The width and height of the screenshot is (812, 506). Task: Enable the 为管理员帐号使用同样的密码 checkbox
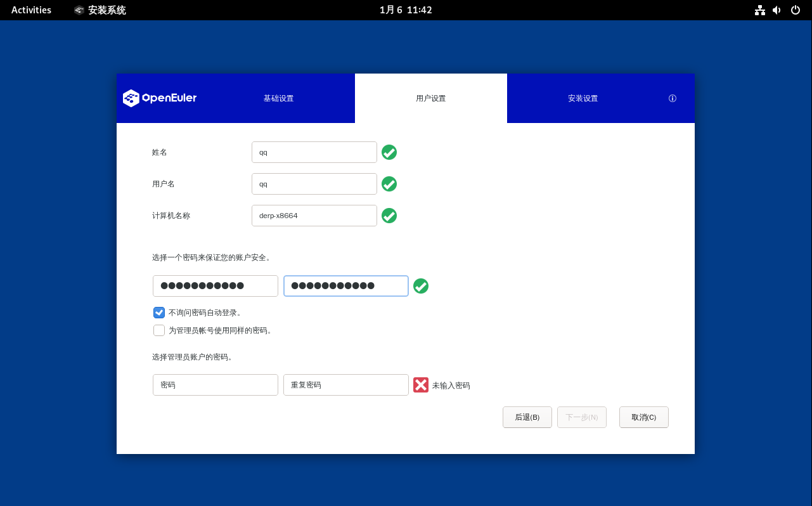[x=159, y=330]
